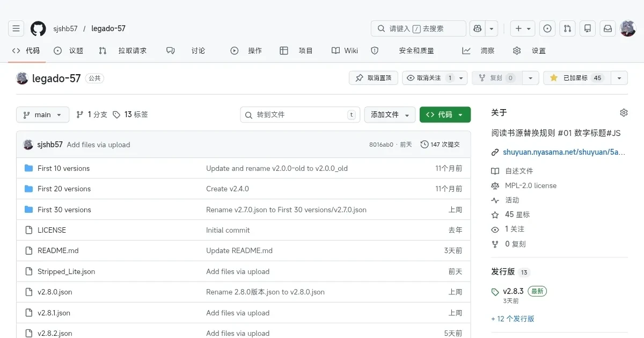Viewport: 644px width, 338px height.
Task: View the 1 关注 watchers link
Action: click(x=508, y=229)
